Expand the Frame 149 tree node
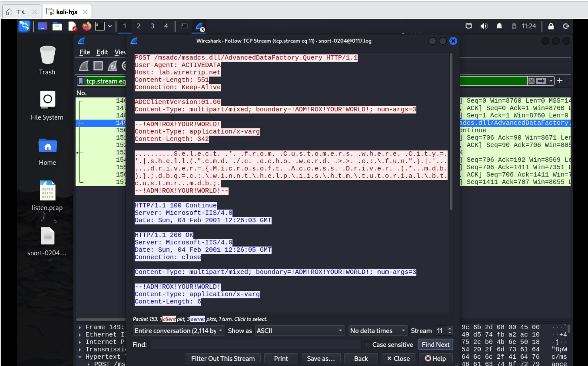588x366 pixels. 80,327
